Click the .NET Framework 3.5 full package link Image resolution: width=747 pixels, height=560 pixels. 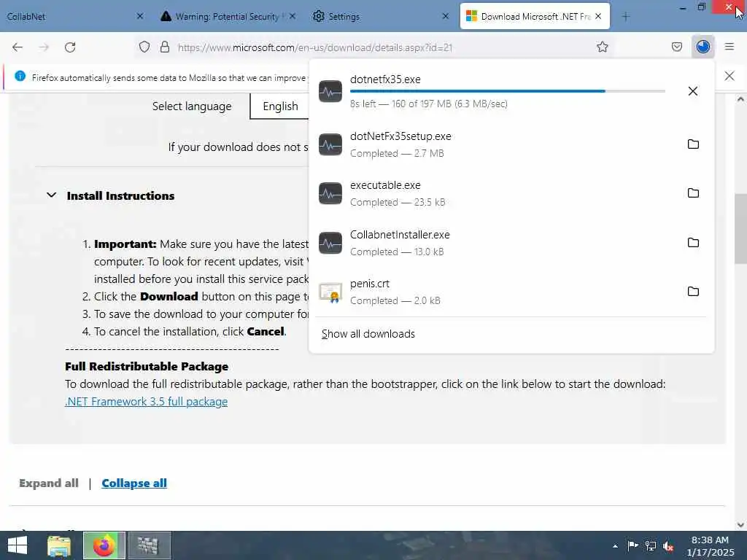pos(146,402)
